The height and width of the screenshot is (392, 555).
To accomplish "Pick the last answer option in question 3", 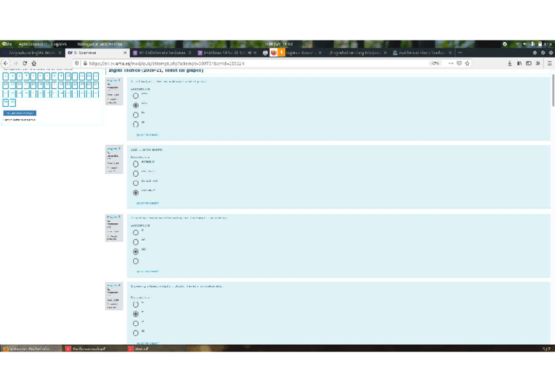I will [x=136, y=261].
